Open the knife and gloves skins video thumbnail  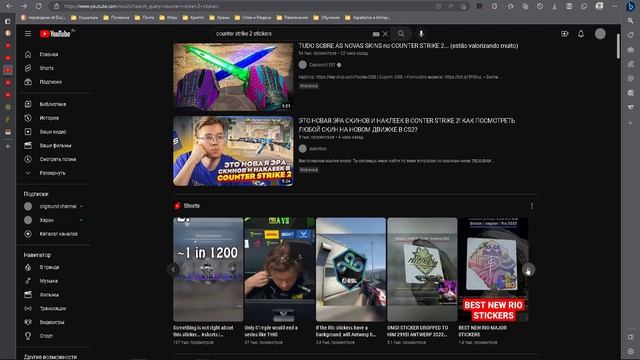point(233,77)
